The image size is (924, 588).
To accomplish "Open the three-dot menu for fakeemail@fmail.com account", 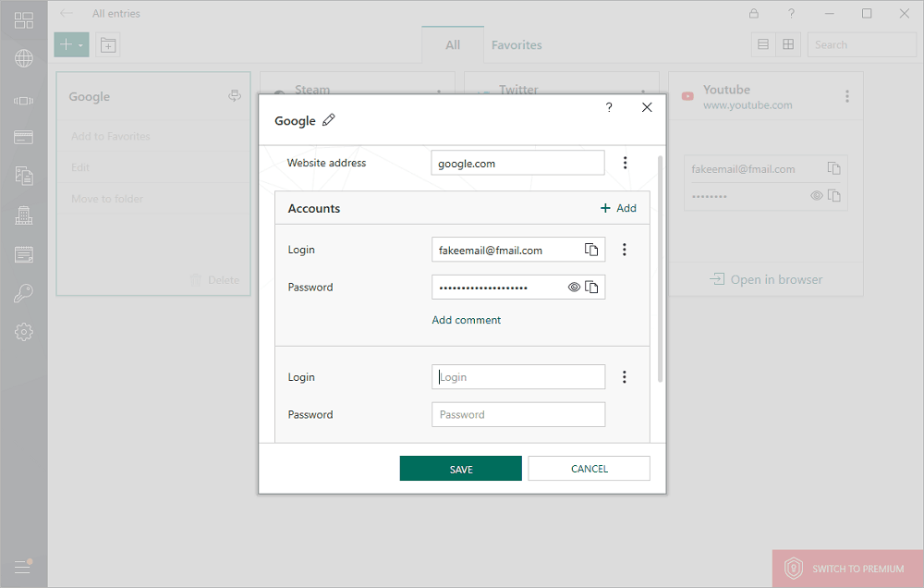I will point(625,250).
